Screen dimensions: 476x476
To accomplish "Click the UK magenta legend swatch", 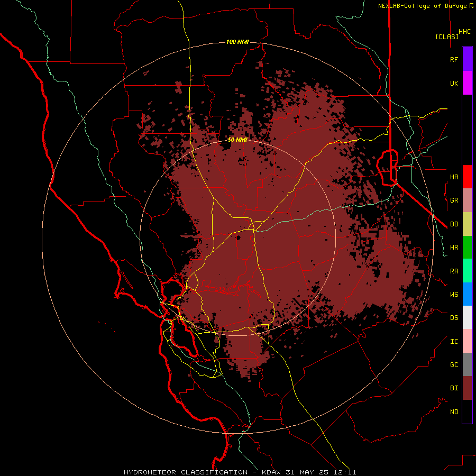I will click(467, 83).
